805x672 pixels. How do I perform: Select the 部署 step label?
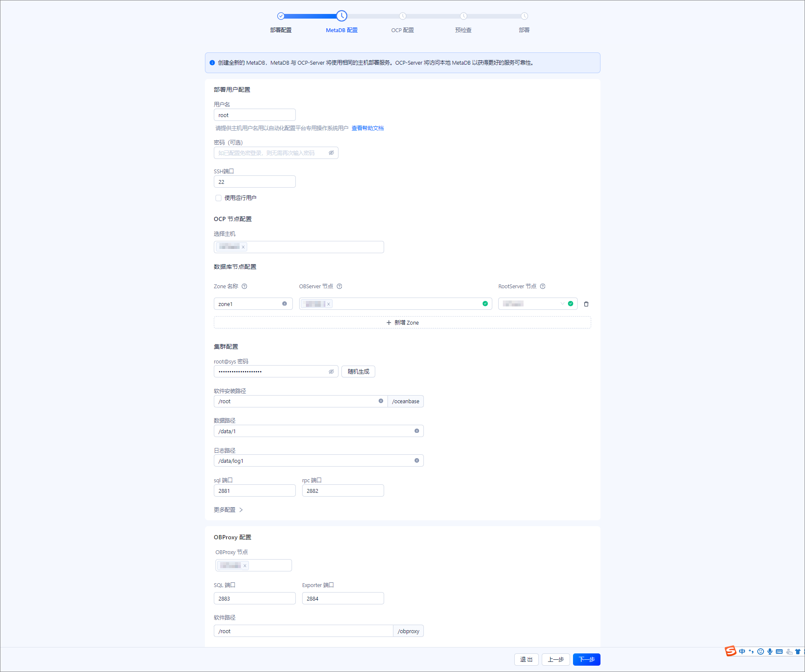524,30
